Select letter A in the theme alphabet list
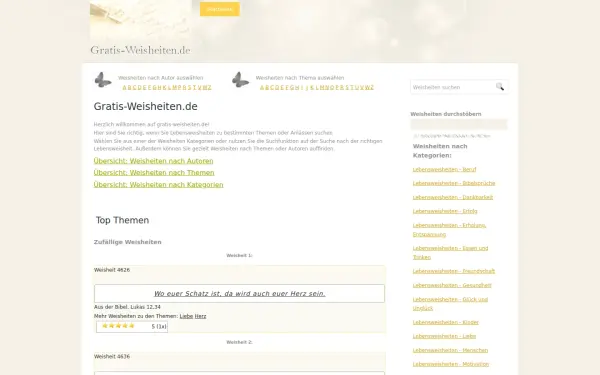This screenshot has width=600, height=375. pyautogui.click(x=262, y=88)
